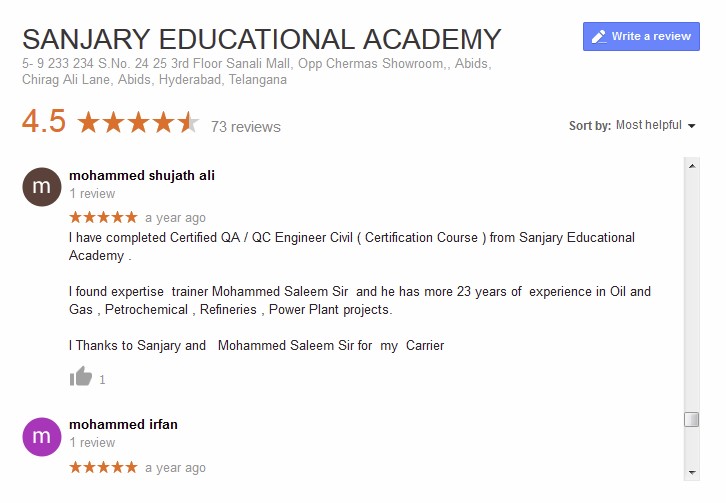
Task: Click mohammed shujath ali's brown avatar
Action: pos(42,186)
